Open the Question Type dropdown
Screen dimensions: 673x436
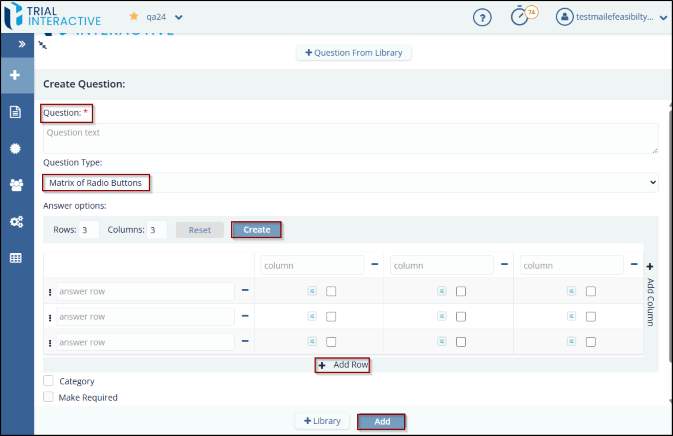(350, 183)
